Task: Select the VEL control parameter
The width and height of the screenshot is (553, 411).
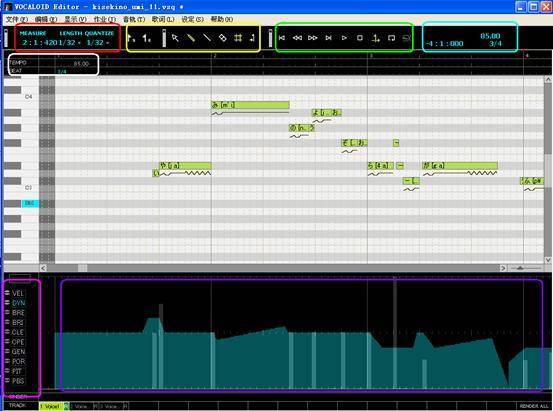Action: pyautogui.click(x=18, y=294)
